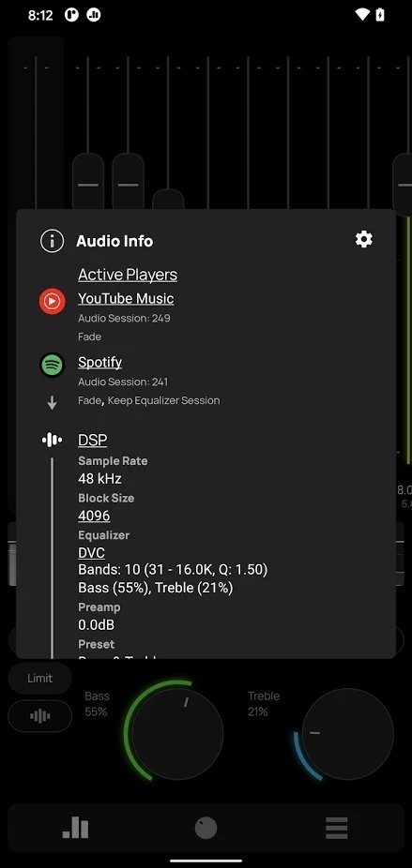
Task: Tap the Spotify app icon
Action: [53, 365]
